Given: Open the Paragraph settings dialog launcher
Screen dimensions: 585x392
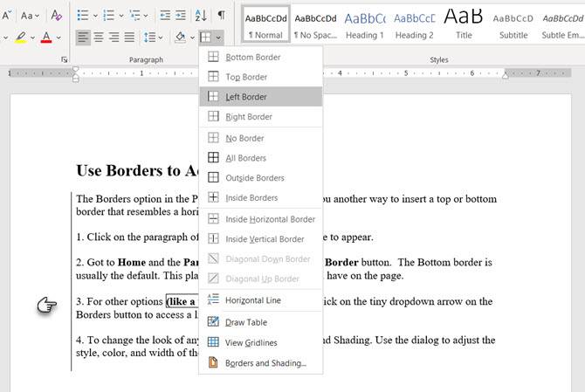Looking at the screenshot, I should 64,59.
